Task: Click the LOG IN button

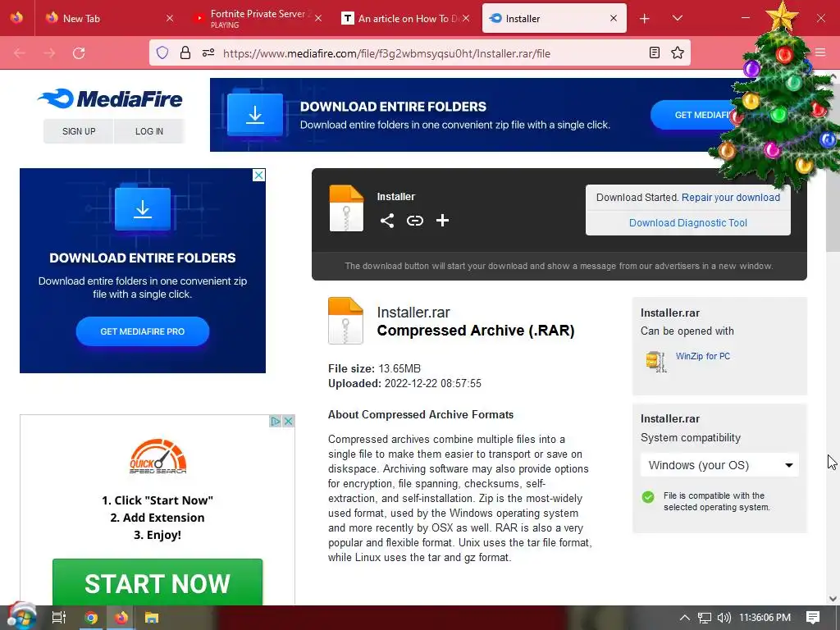Action: click(x=149, y=131)
